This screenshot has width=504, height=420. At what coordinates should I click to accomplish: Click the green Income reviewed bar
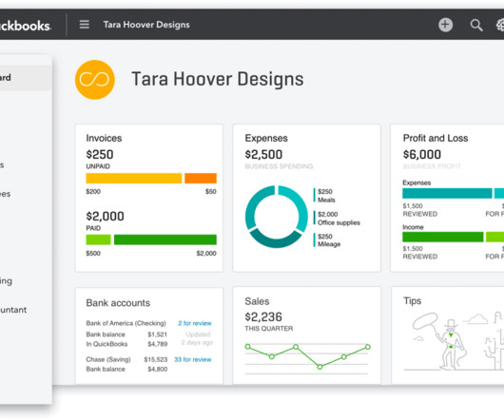(443, 237)
